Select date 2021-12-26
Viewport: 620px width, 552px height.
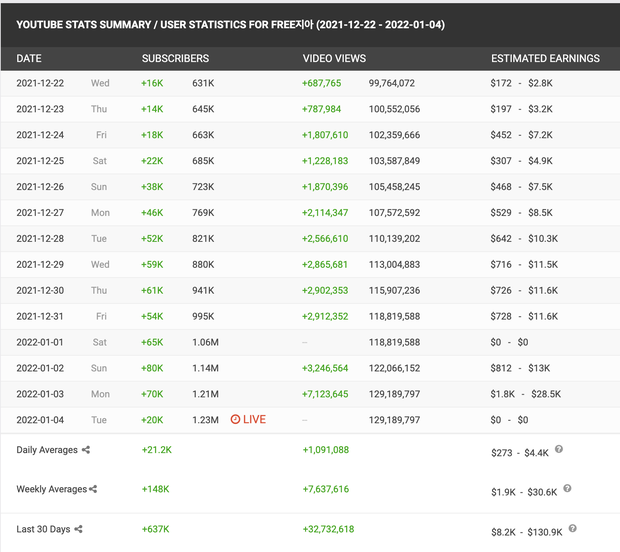(40, 187)
